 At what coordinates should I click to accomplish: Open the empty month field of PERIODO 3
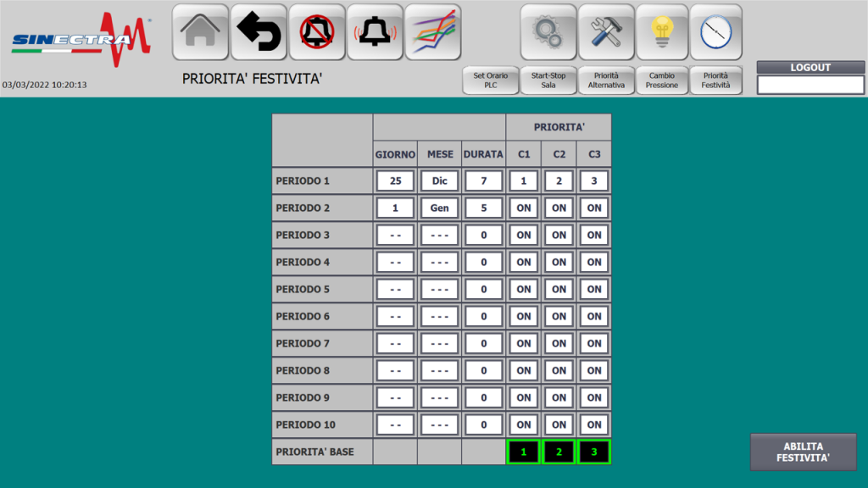tap(439, 236)
